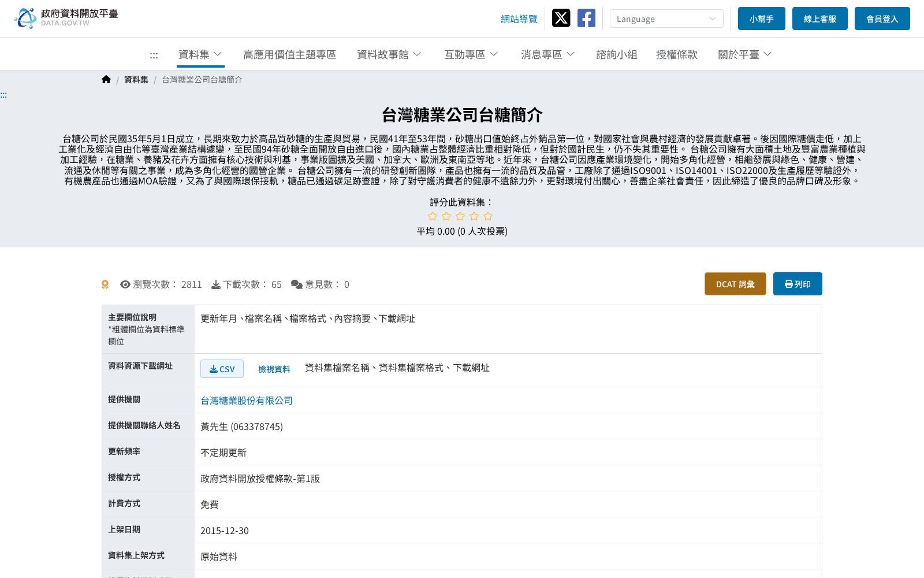Click the row label 更新頻率
924x578 pixels.
(124, 451)
